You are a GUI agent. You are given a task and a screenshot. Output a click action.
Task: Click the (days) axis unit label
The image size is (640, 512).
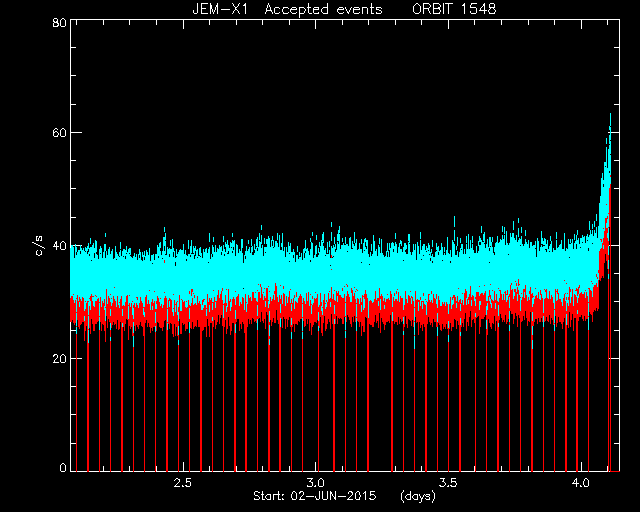coord(418,496)
